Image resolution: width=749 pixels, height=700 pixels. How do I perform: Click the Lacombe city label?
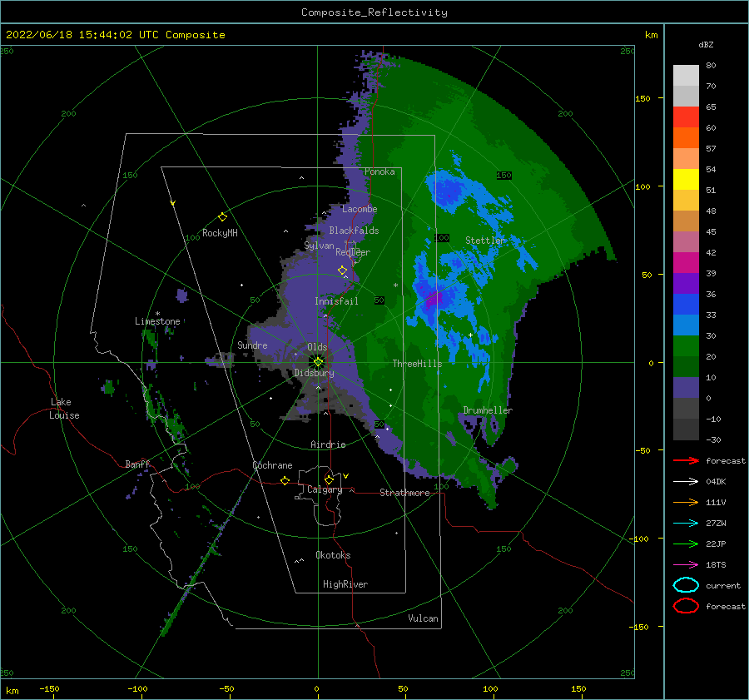click(360, 209)
